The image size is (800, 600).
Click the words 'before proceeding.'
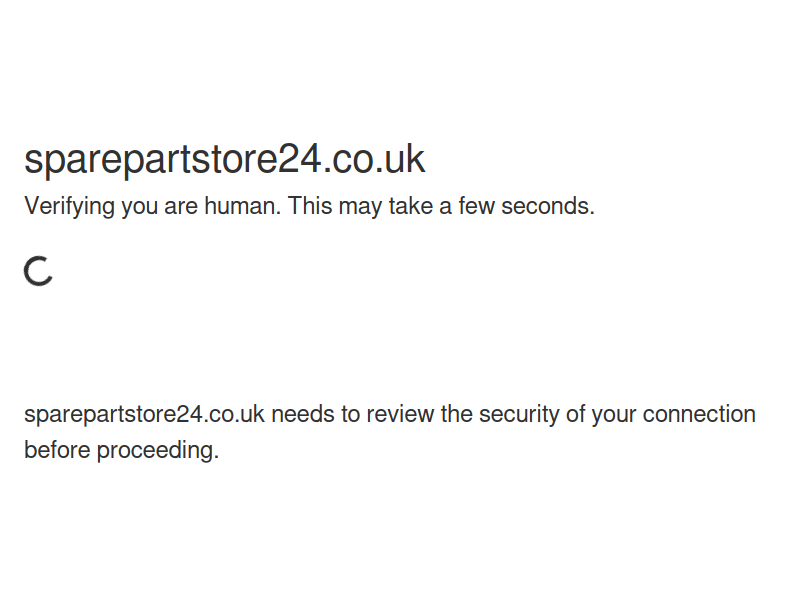click(121, 450)
